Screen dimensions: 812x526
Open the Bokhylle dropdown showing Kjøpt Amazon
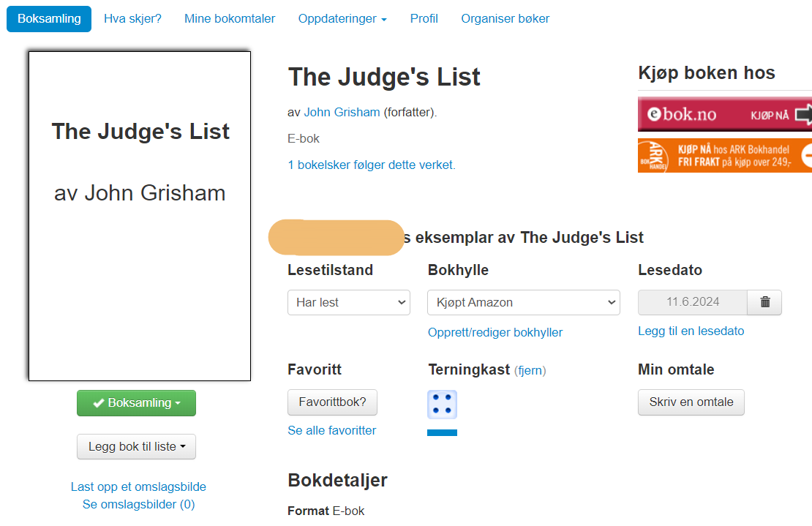coord(523,302)
